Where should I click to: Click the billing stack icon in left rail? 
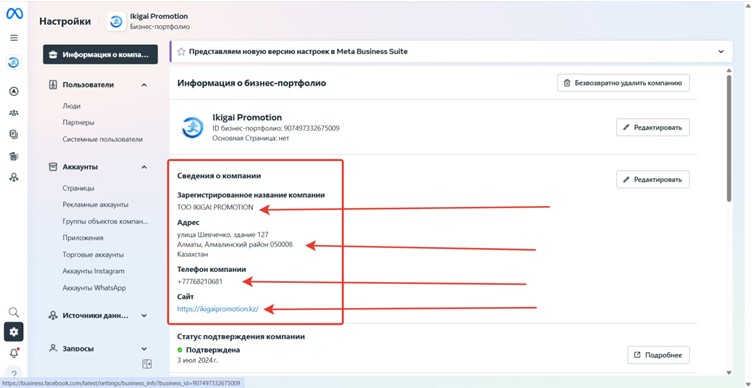coord(14,156)
